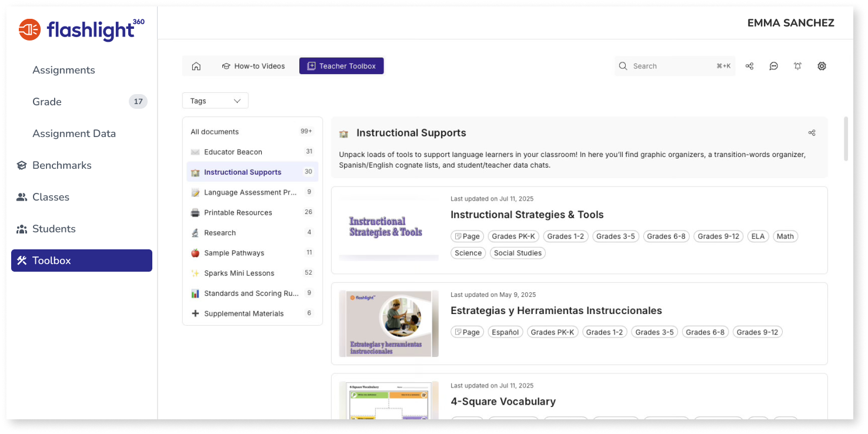Viewport: 868px width, 434px height.
Task: Click the Research microscope icon
Action: [195, 233]
